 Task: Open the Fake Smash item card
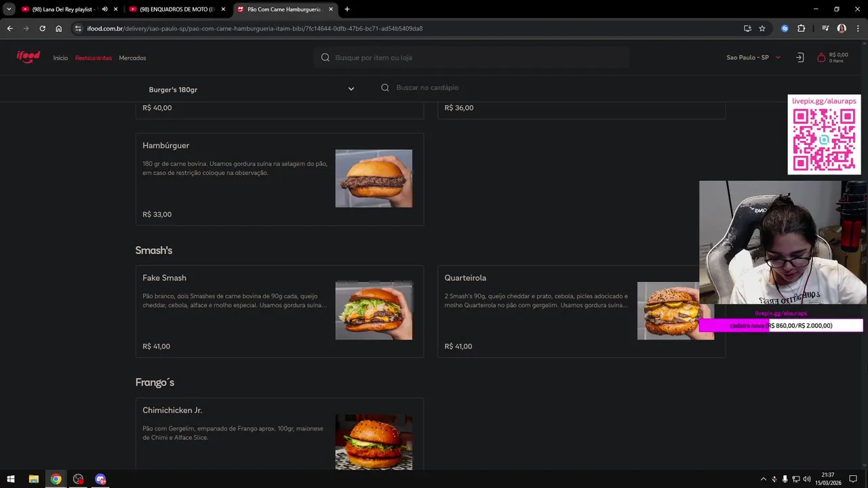(279, 311)
